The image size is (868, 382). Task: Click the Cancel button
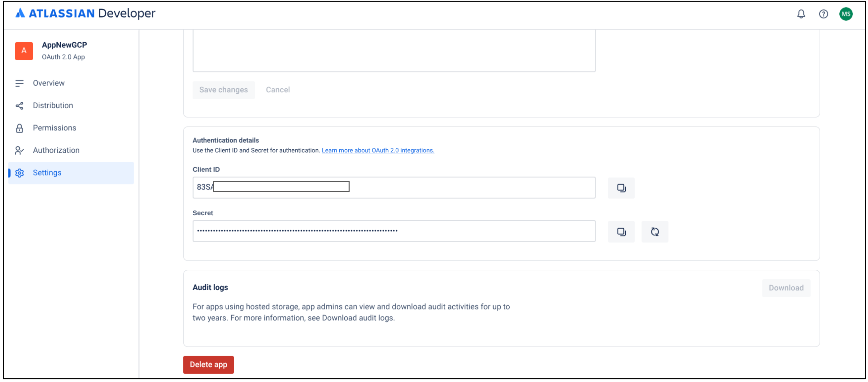coord(278,90)
